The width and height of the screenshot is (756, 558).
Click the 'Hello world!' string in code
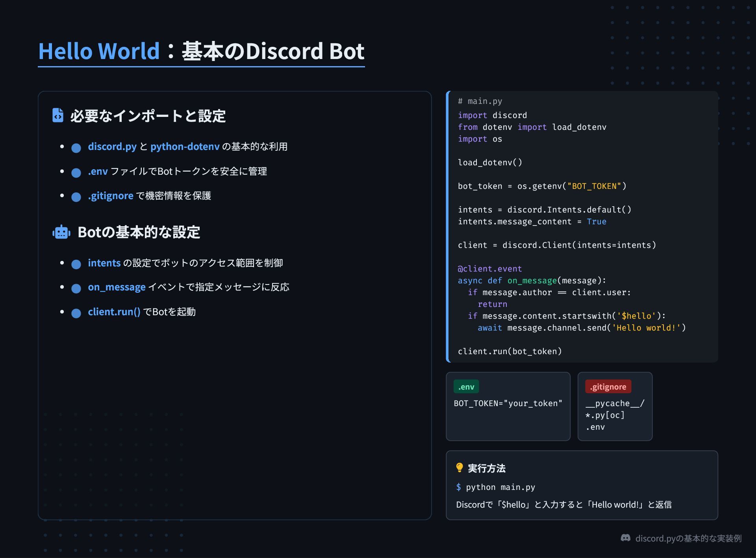(646, 328)
